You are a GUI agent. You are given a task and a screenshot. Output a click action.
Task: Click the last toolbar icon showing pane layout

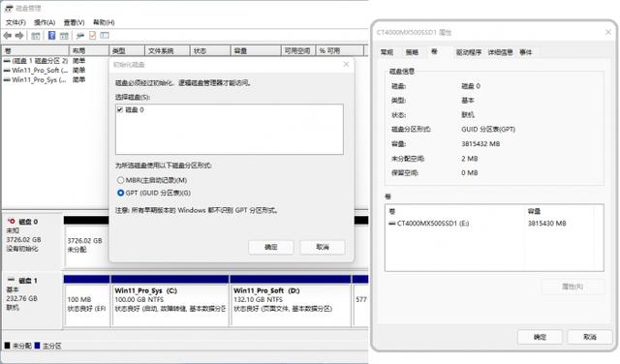tap(105, 36)
